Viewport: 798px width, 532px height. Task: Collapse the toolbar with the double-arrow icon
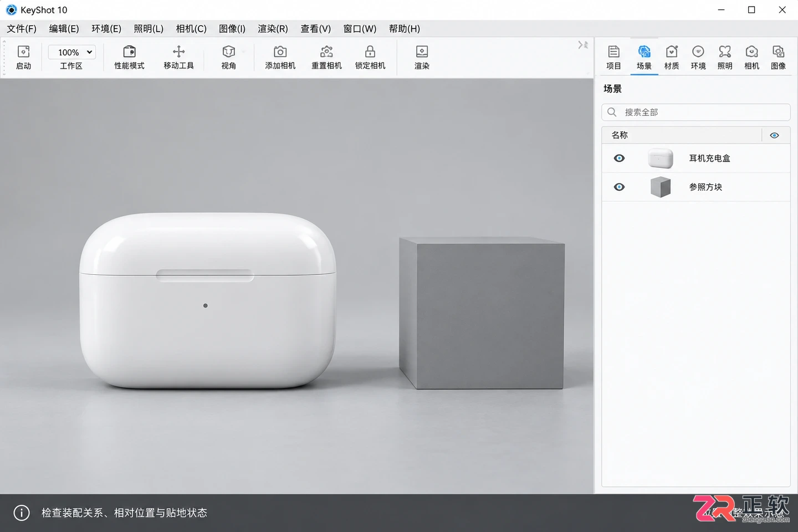click(583, 45)
